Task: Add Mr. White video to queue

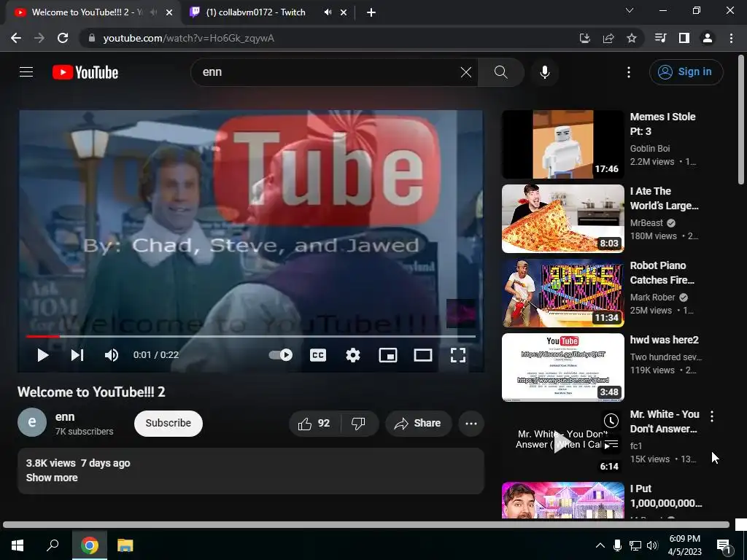Action: pyautogui.click(x=611, y=445)
